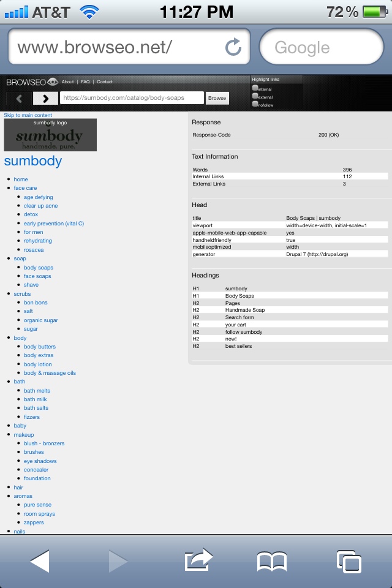The image size is (392, 588).
Task: Open the organic sugar link
Action: [x=41, y=320]
